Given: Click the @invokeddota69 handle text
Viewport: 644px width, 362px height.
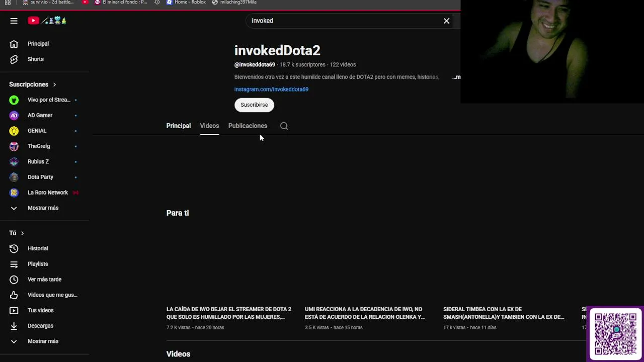Looking at the screenshot, I should coord(255,64).
